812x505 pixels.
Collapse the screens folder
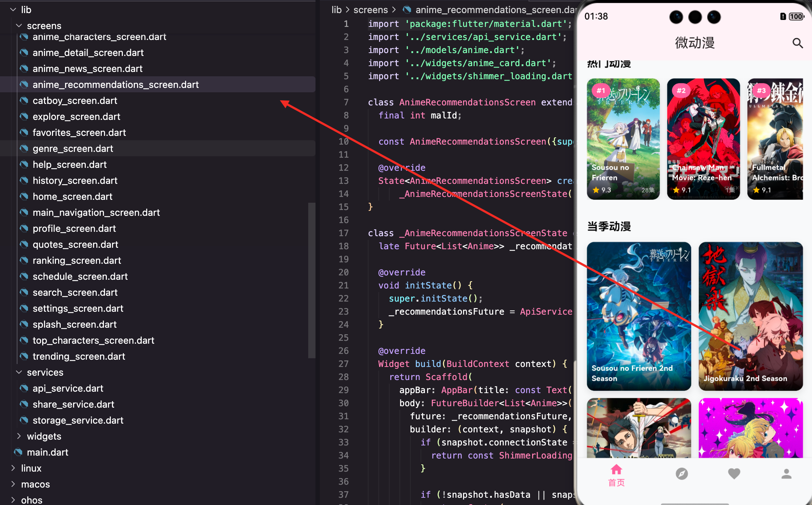(x=19, y=26)
